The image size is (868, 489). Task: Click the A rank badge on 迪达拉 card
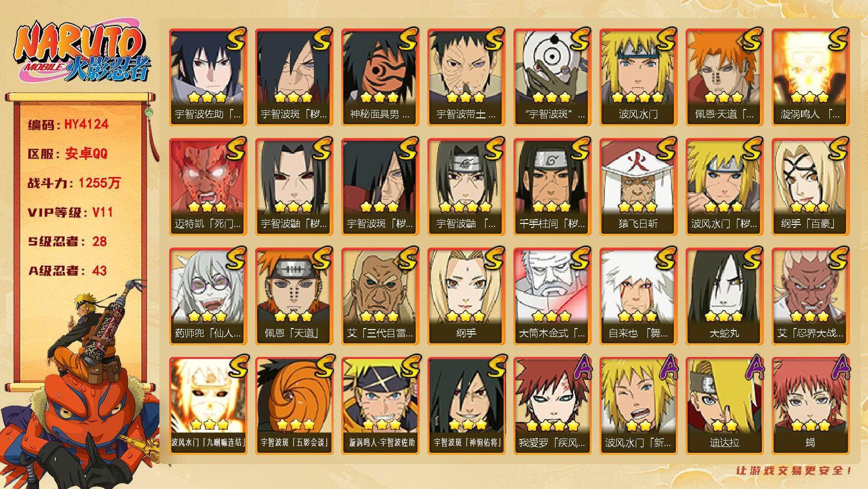(x=752, y=368)
